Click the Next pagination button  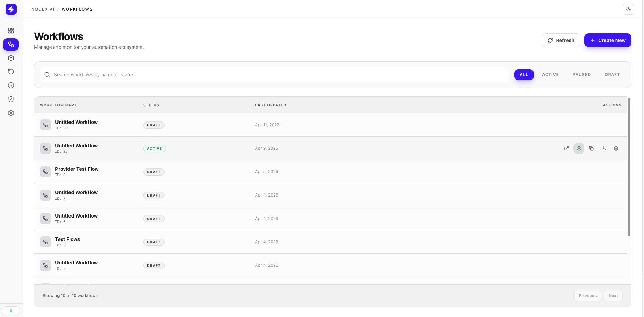pos(613,296)
